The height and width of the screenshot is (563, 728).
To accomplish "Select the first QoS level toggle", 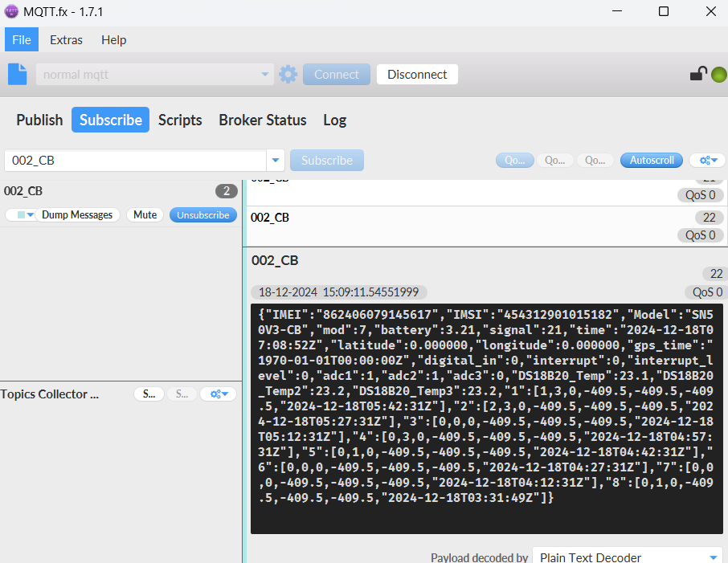I will (x=514, y=160).
